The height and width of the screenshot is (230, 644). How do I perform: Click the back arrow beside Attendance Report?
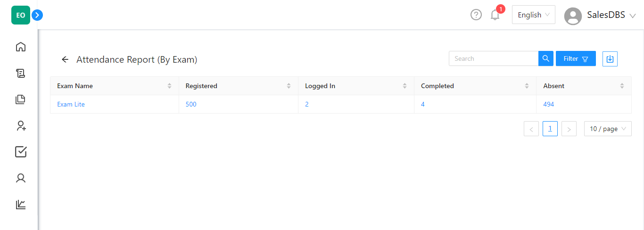pos(65,59)
